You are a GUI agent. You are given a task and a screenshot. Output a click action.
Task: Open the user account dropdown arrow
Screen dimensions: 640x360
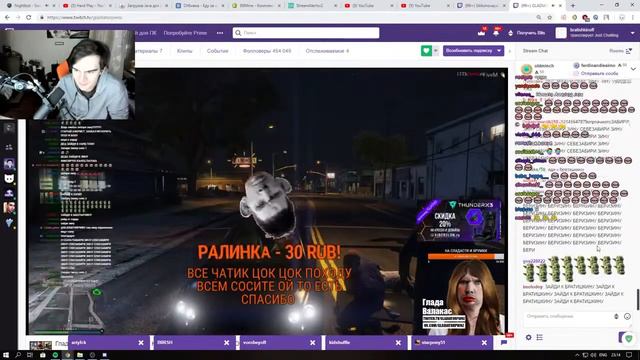(633, 33)
